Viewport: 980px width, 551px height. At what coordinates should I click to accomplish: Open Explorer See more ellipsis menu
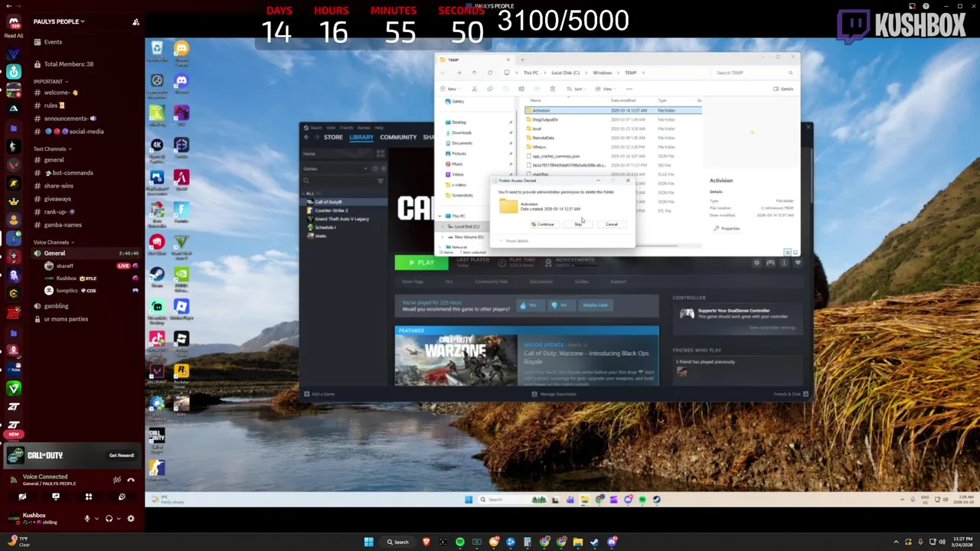pos(629,89)
